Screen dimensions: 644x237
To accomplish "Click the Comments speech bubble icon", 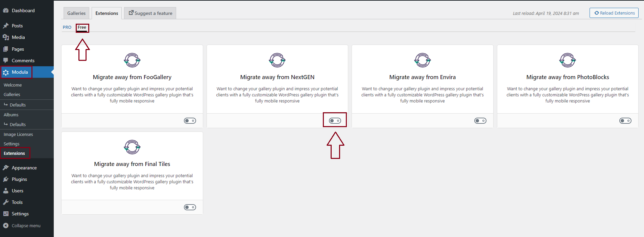I will click(6, 61).
